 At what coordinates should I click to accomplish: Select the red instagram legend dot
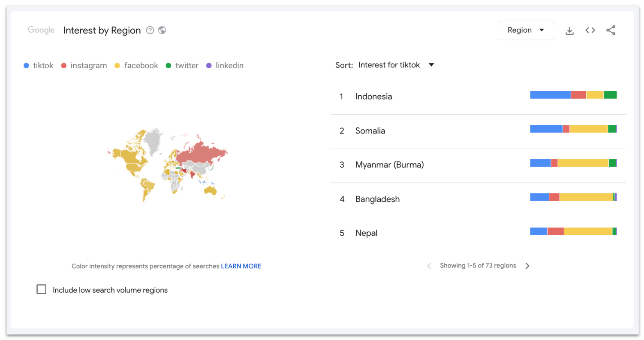(64, 66)
